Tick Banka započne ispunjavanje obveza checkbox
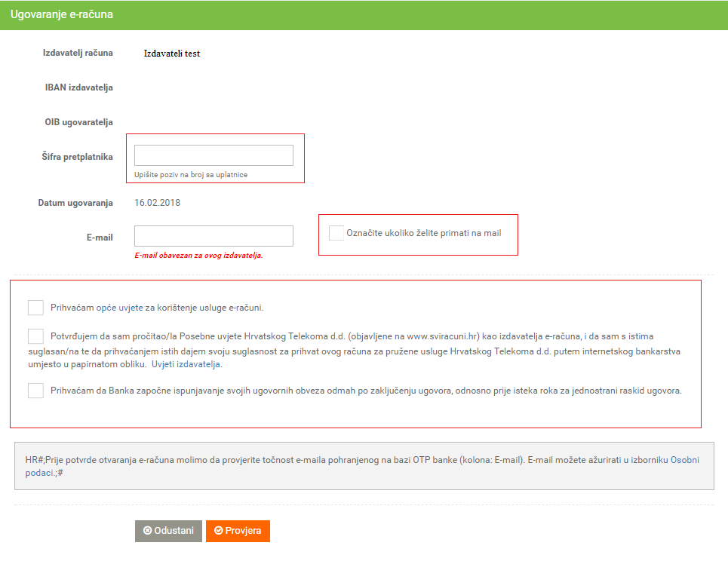 click(35, 391)
